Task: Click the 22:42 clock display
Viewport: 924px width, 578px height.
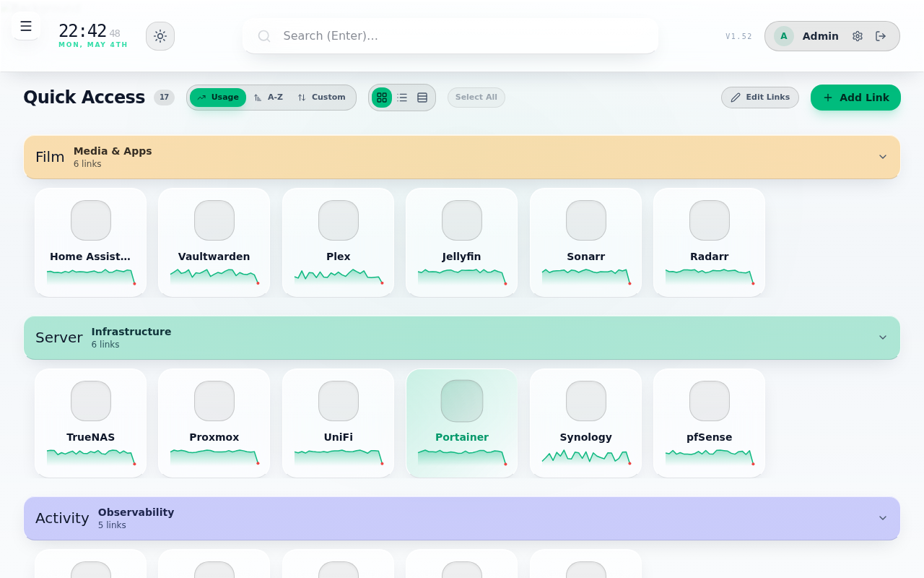Action: tap(83, 31)
